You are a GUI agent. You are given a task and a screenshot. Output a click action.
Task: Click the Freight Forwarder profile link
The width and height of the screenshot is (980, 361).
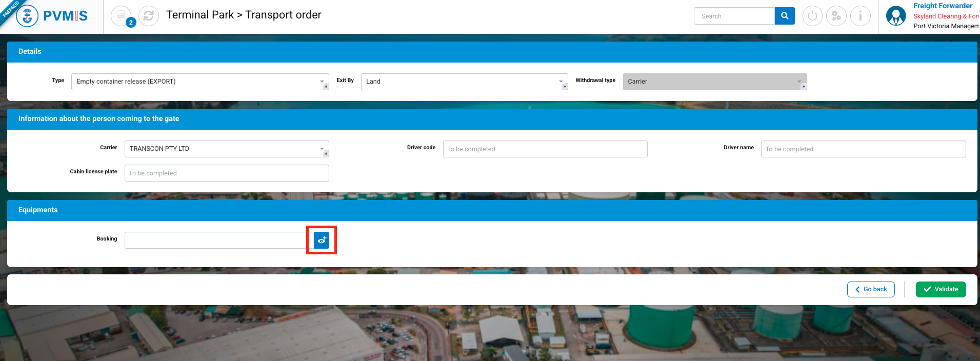(942, 6)
